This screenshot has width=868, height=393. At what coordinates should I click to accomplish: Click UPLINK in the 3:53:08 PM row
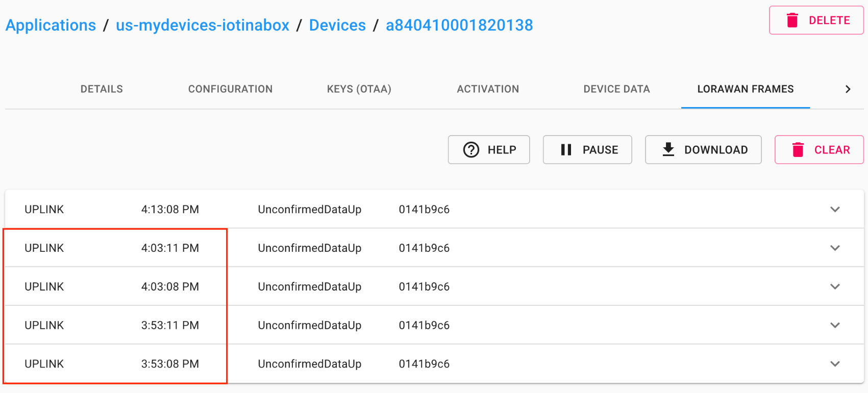pos(44,364)
